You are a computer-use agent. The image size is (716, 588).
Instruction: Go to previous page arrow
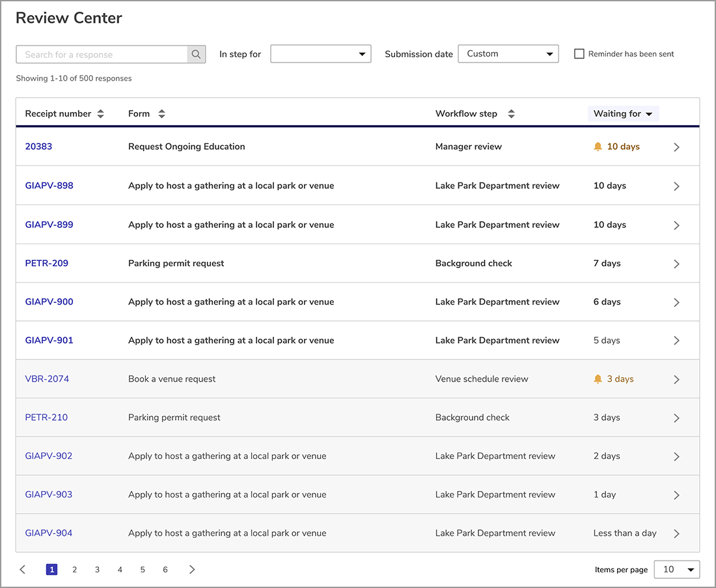22,569
